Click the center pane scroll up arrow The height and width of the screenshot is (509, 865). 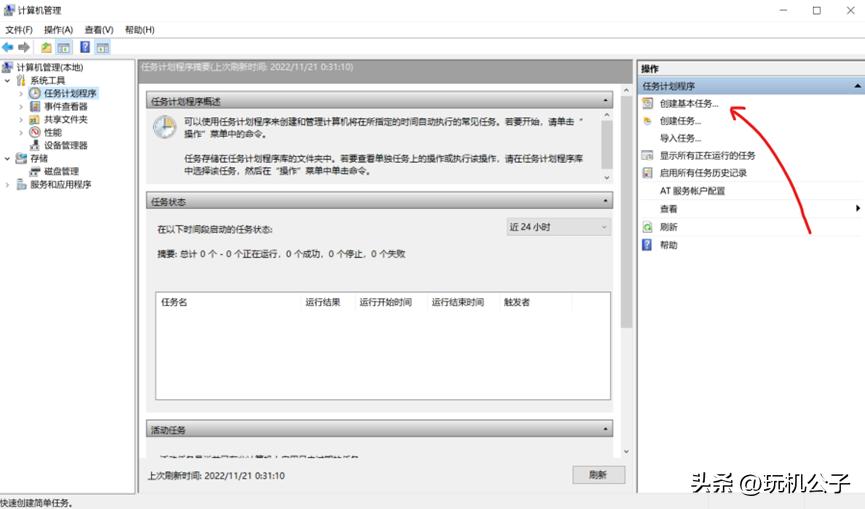[x=626, y=90]
